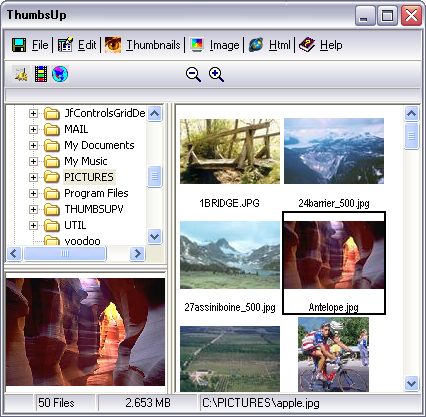Click the floppy disk File icon
This screenshot has height=417, width=426.
[19, 45]
